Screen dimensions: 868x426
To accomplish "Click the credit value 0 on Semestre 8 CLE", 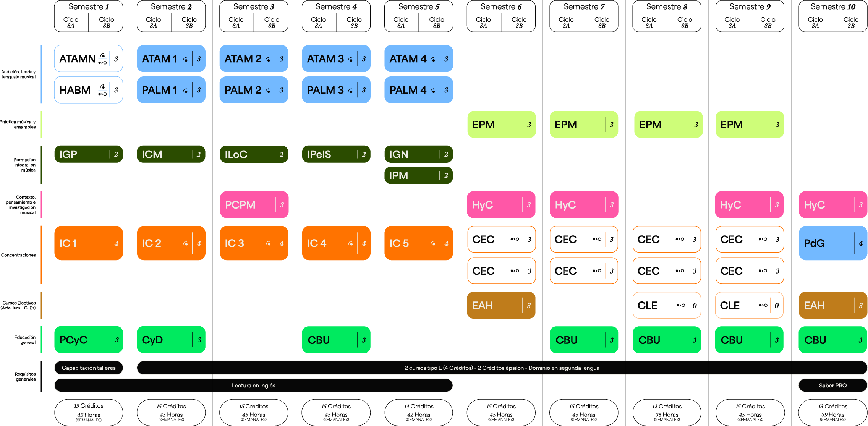I will 695,306.
